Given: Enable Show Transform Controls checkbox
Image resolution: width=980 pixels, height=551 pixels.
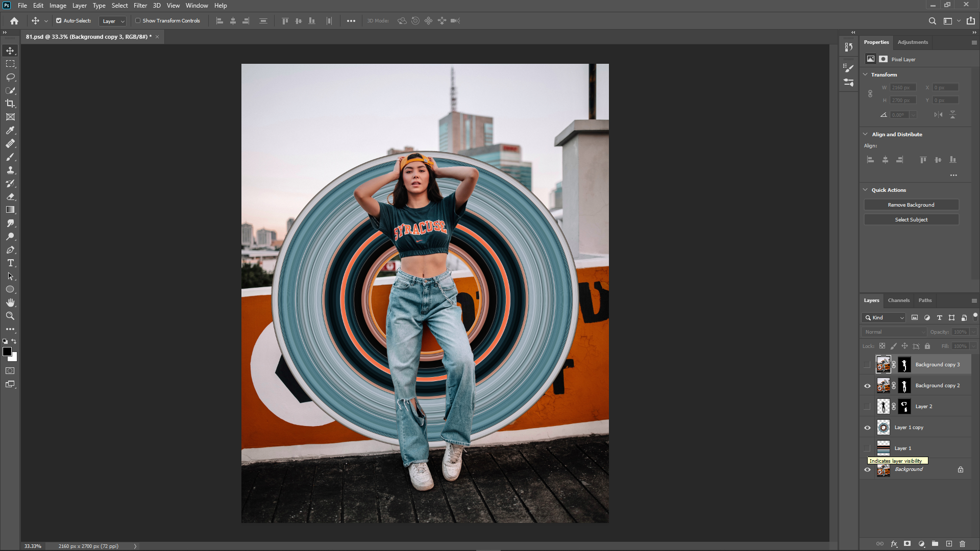Looking at the screenshot, I should point(138,21).
